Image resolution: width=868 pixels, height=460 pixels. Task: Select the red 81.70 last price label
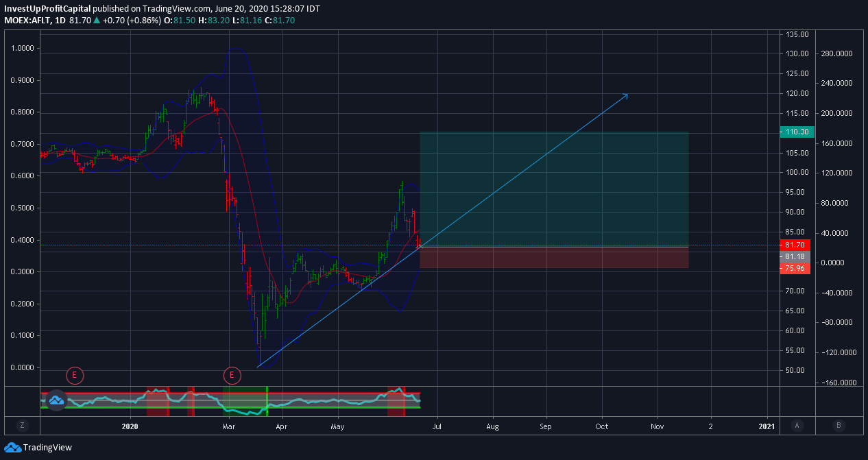click(795, 245)
